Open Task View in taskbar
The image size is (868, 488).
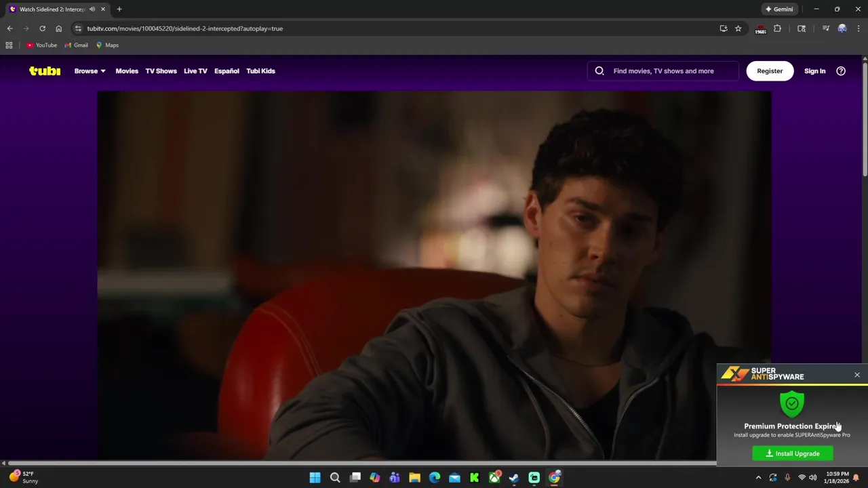tap(355, 478)
